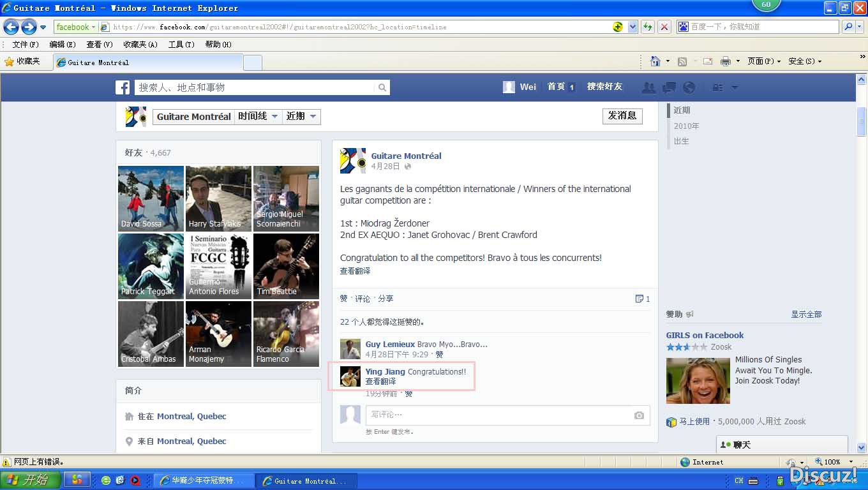Viewport: 868px width, 490px height.
Task: Open the 安全(S) dropdown menu
Action: click(805, 61)
